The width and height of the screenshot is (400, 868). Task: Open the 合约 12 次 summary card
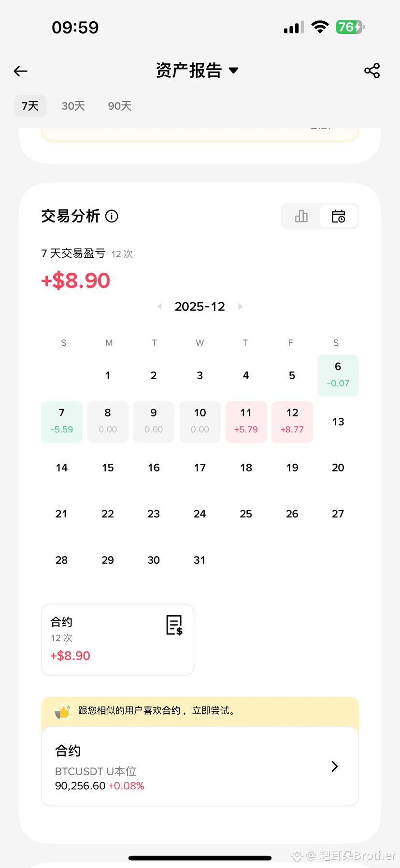coord(117,639)
